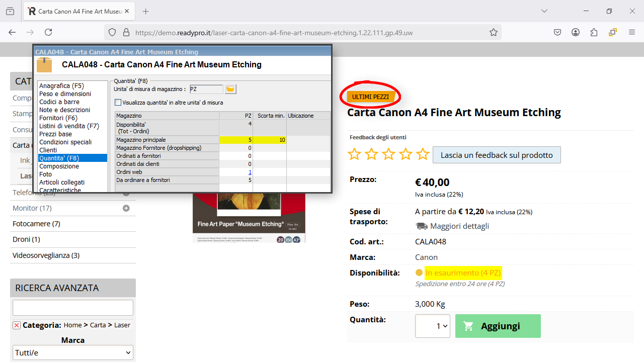Rate product with third star
This screenshot has height=362, width=644.
[389, 154]
